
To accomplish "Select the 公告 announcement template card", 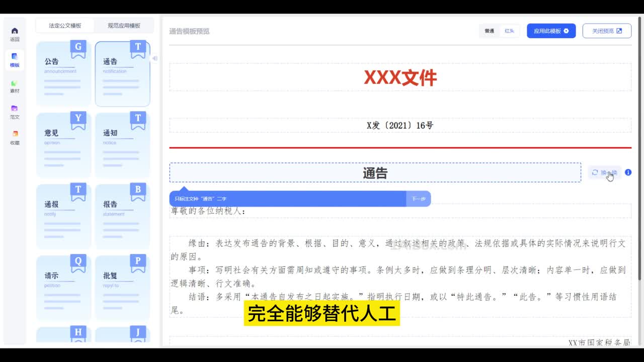I will point(64,73).
